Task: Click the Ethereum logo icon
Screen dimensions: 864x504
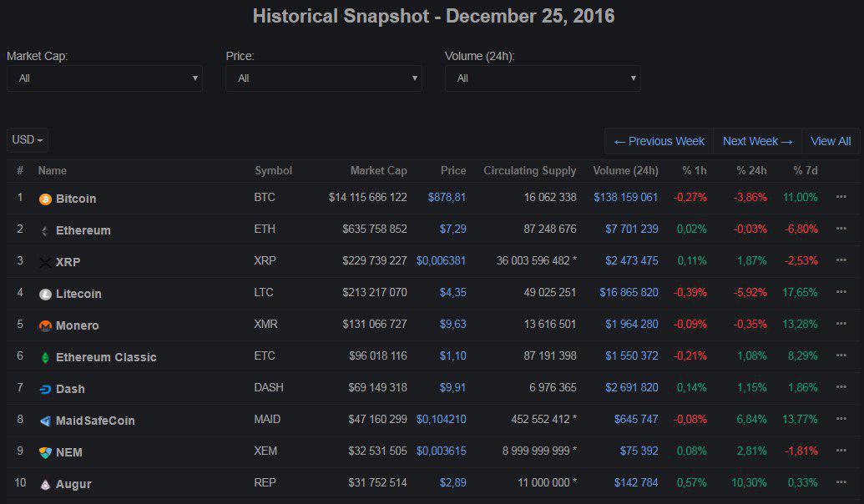Action: point(45,231)
